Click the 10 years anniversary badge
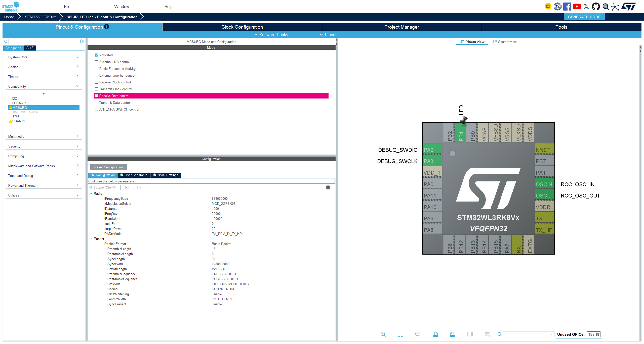 (x=557, y=6)
